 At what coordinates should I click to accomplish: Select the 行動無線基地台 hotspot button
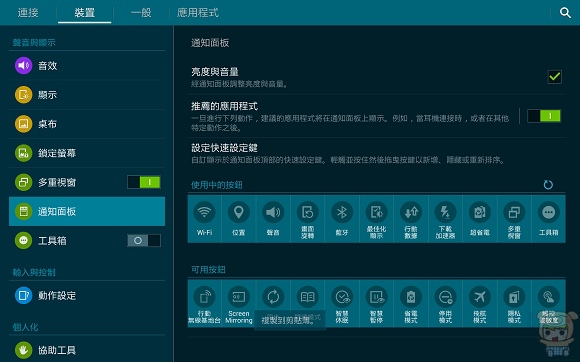point(204,304)
